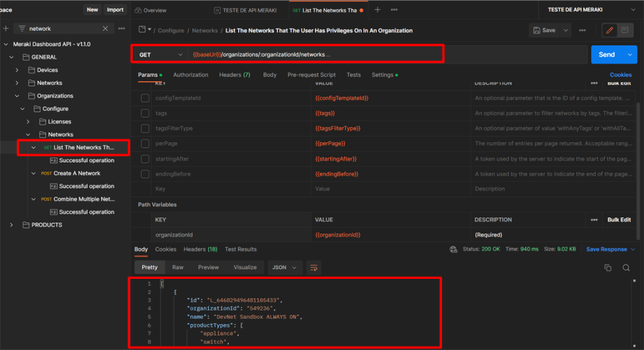Open the Test Results response tab
Screen dimensions: 644x350
240,249
